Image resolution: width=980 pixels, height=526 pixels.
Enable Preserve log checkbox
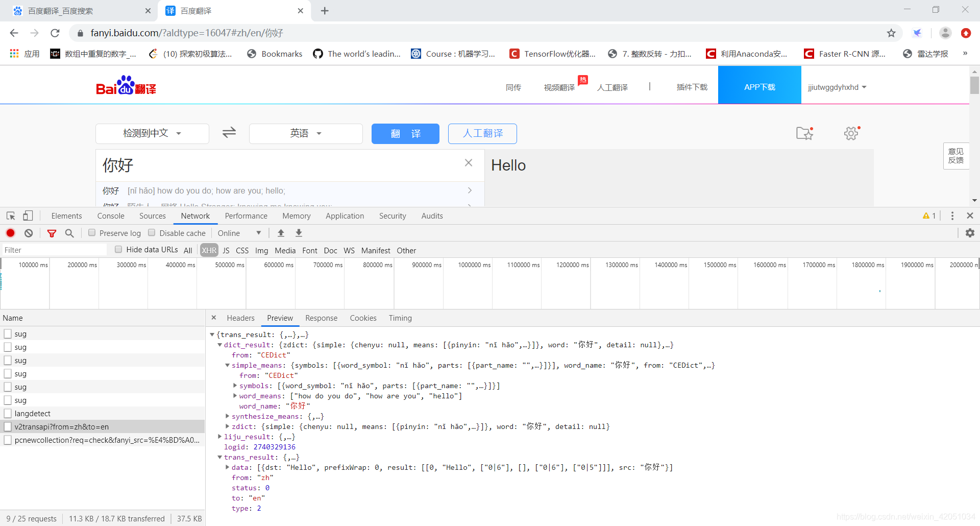[x=92, y=233]
